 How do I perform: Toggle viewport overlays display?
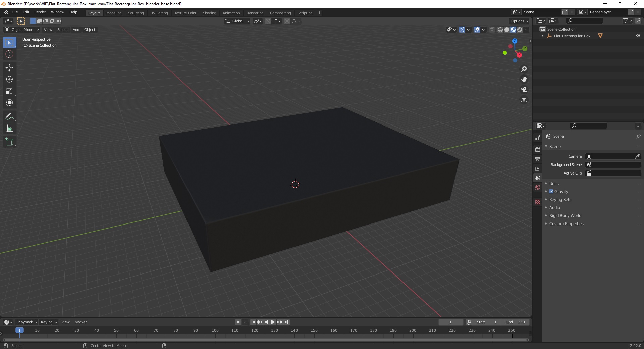[477, 30]
